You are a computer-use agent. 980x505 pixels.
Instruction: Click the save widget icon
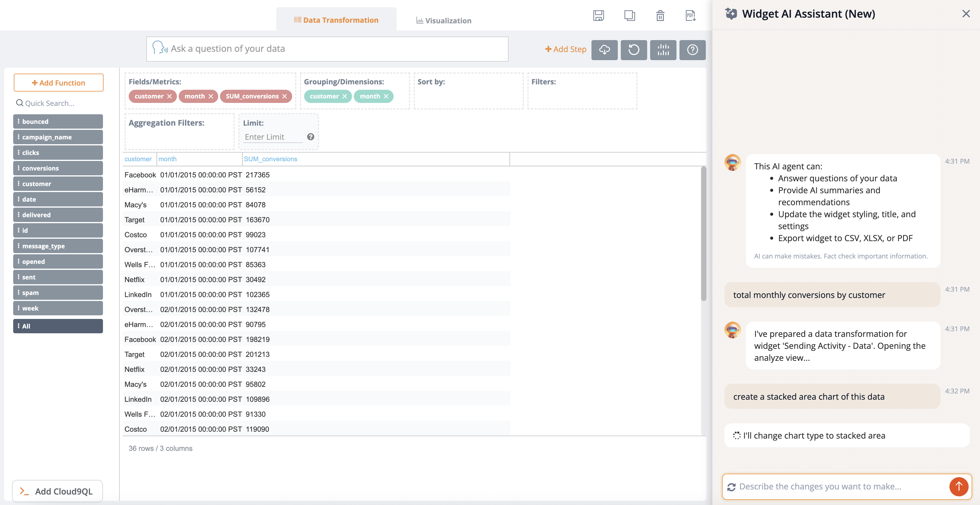(598, 16)
